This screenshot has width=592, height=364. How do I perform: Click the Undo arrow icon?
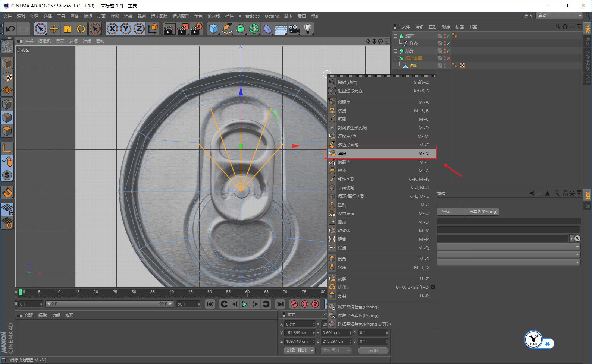(x=10, y=29)
